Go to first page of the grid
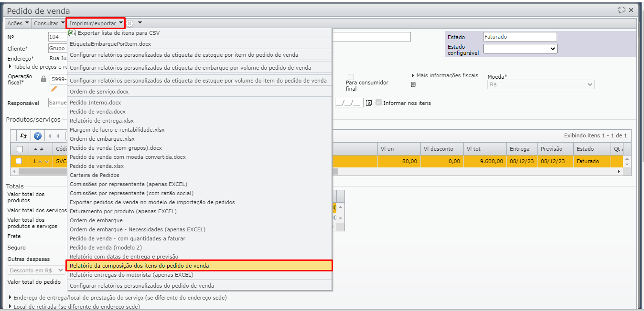The width and height of the screenshot is (644, 311). (x=49, y=136)
